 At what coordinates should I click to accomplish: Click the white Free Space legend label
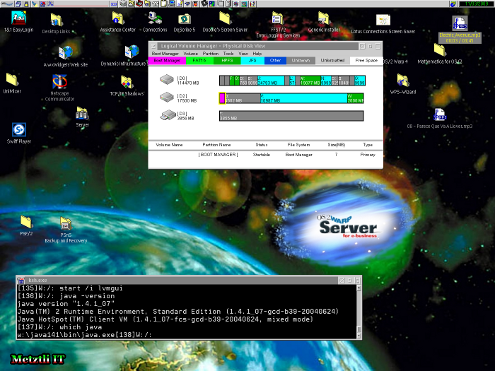(366, 60)
